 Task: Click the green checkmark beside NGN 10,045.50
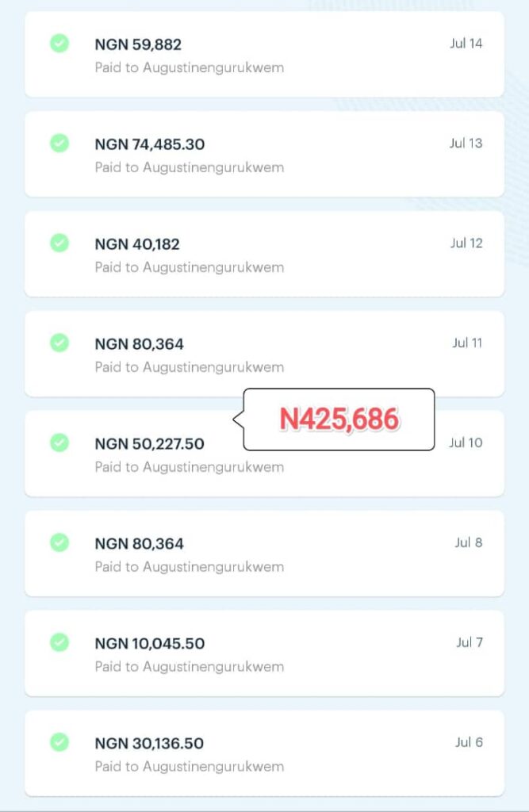tap(59, 642)
